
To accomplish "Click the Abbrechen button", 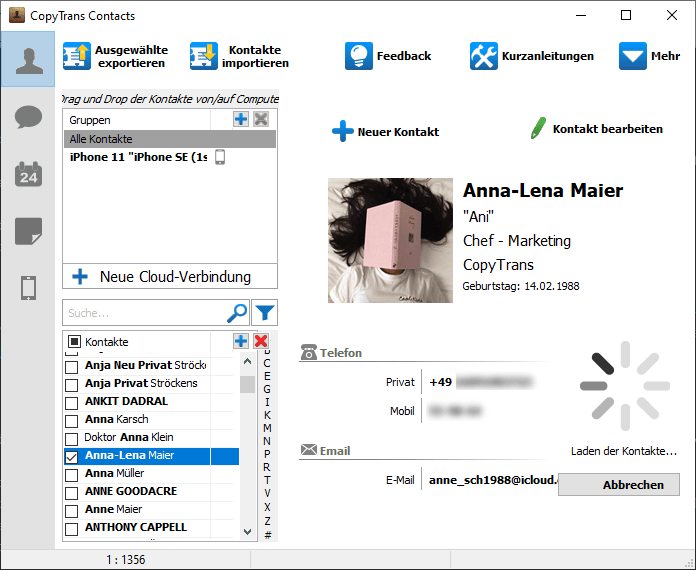I will pos(619,484).
